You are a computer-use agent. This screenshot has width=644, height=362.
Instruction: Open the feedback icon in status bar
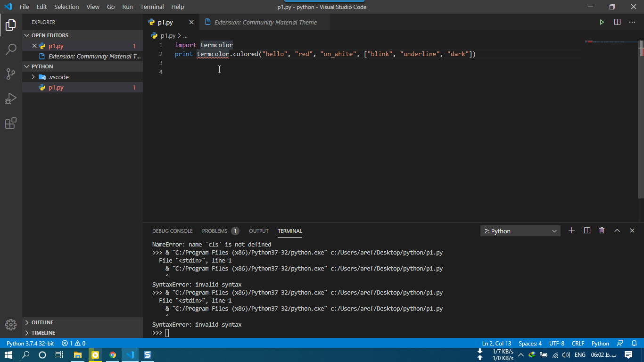point(620,344)
